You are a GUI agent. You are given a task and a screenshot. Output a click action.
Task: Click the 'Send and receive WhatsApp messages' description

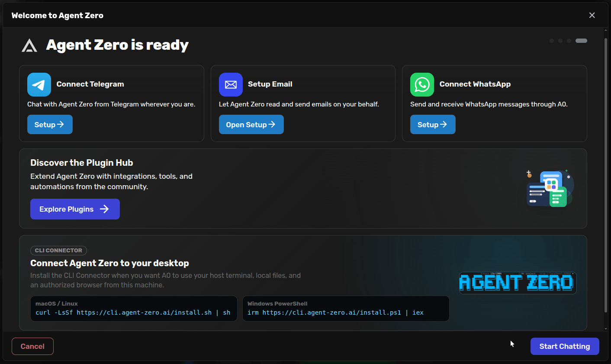click(489, 104)
